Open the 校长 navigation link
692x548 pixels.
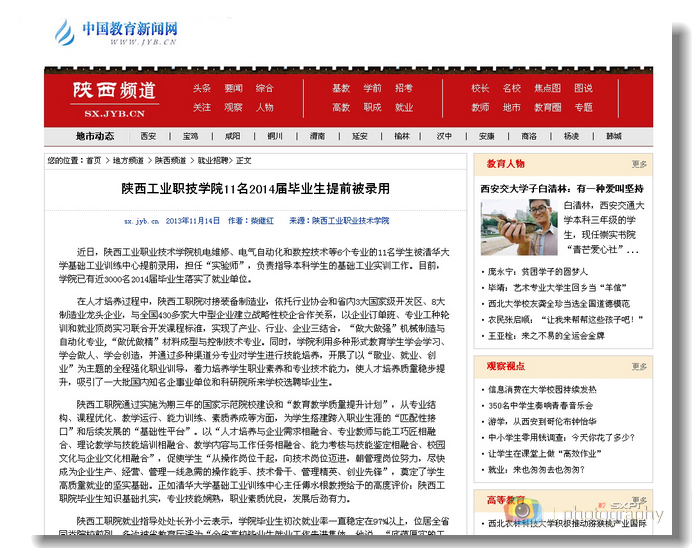click(x=480, y=88)
